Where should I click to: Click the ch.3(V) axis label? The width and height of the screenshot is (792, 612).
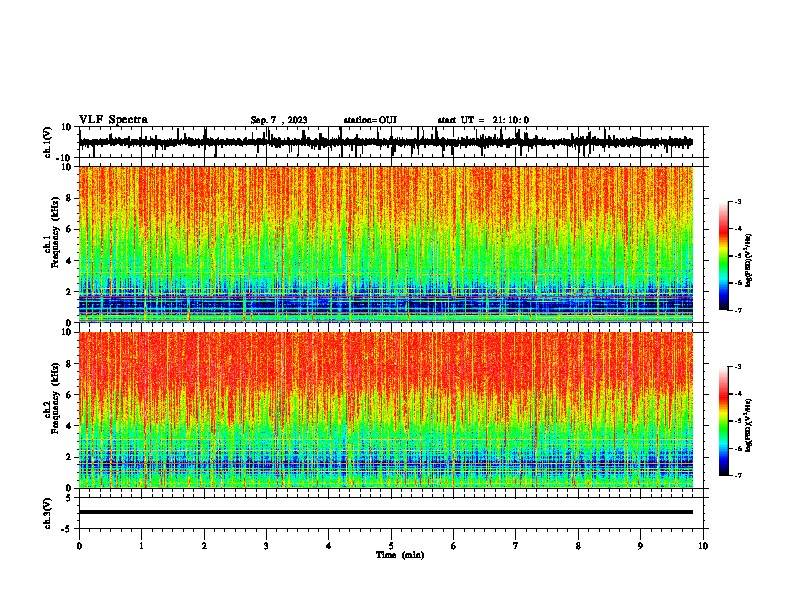47,514
